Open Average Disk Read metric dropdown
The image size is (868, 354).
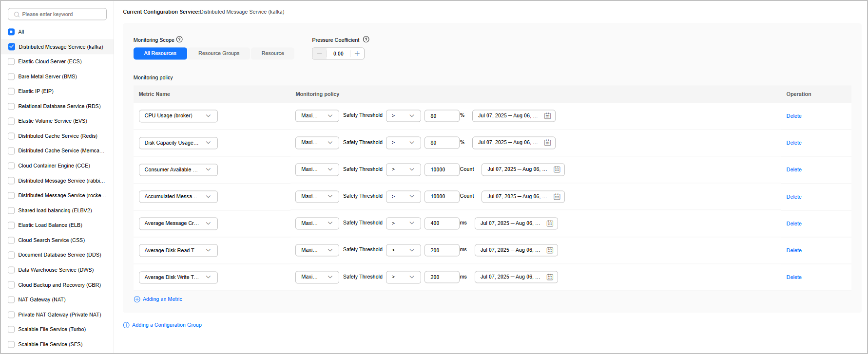178,250
